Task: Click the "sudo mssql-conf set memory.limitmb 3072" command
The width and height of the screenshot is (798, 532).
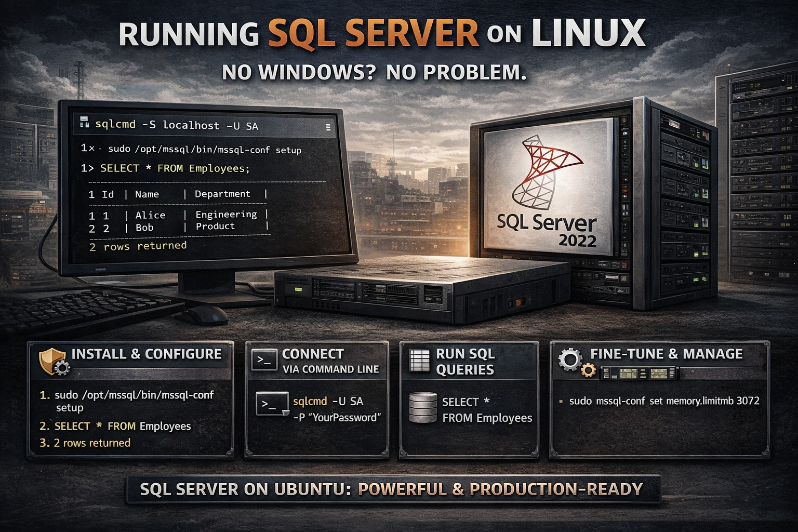Action: pyautogui.click(x=664, y=401)
